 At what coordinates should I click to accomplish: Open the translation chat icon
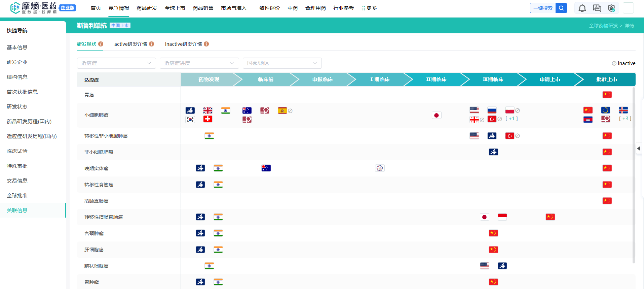[x=597, y=8]
